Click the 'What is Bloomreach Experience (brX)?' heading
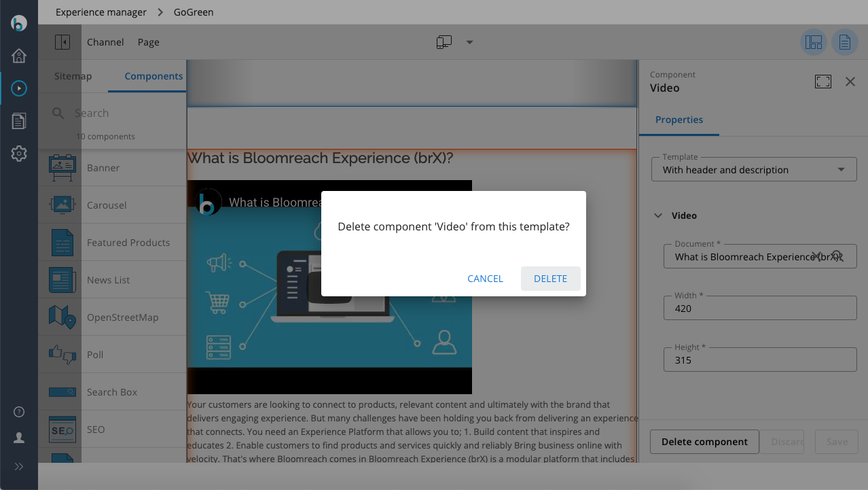 point(320,158)
